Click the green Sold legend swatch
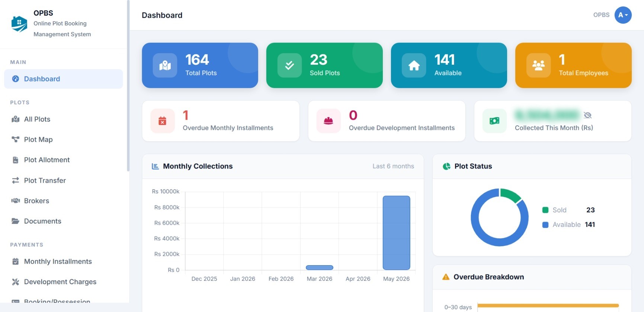Viewport: 644px width, 312px height. [x=545, y=210]
